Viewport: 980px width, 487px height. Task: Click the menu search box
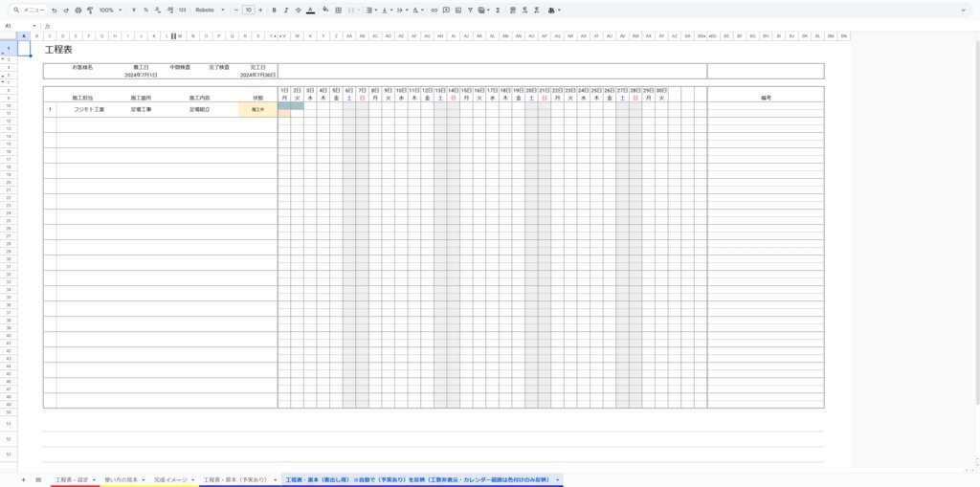(30, 11)
